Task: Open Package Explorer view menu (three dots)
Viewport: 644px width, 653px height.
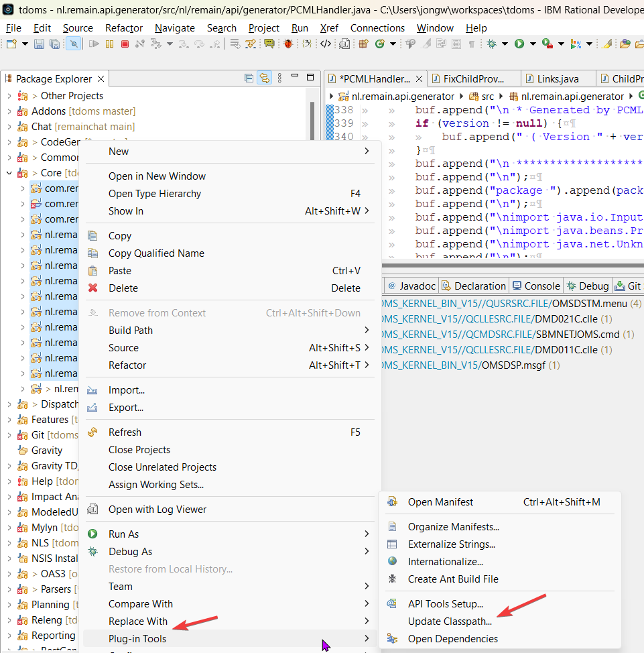Action: click(x=280, y=78)
